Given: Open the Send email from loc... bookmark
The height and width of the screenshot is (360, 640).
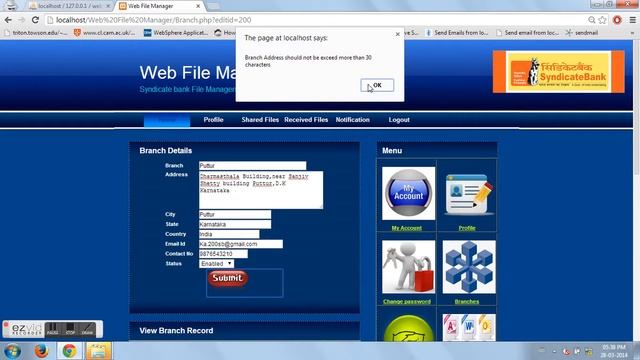Looking at the screenshot, I should 527,33.
